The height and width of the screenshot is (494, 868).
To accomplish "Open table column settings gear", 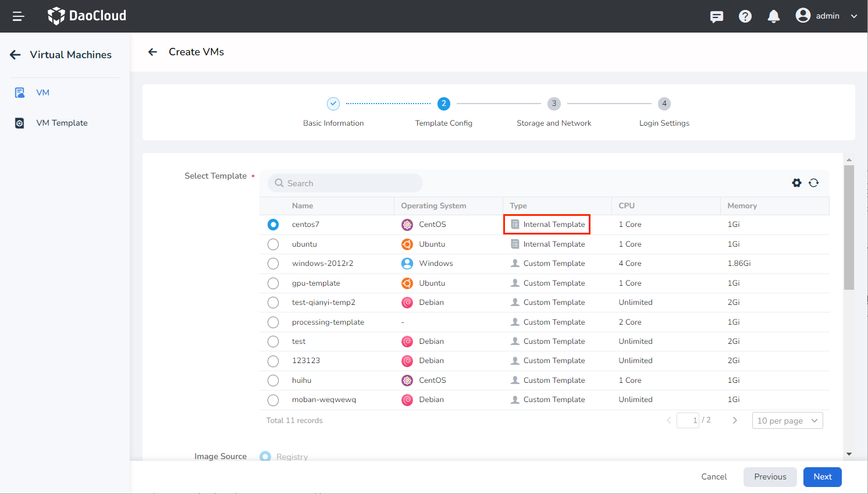I will [796, 183].
